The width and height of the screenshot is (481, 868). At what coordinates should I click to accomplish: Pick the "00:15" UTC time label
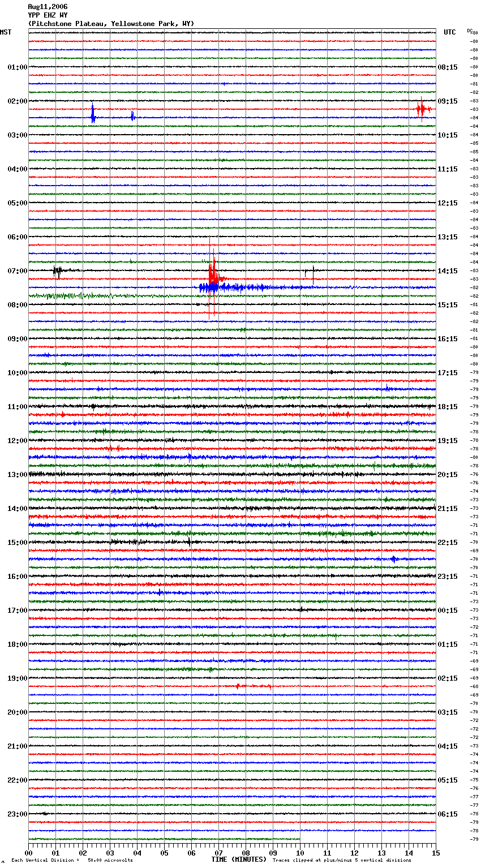448,611
